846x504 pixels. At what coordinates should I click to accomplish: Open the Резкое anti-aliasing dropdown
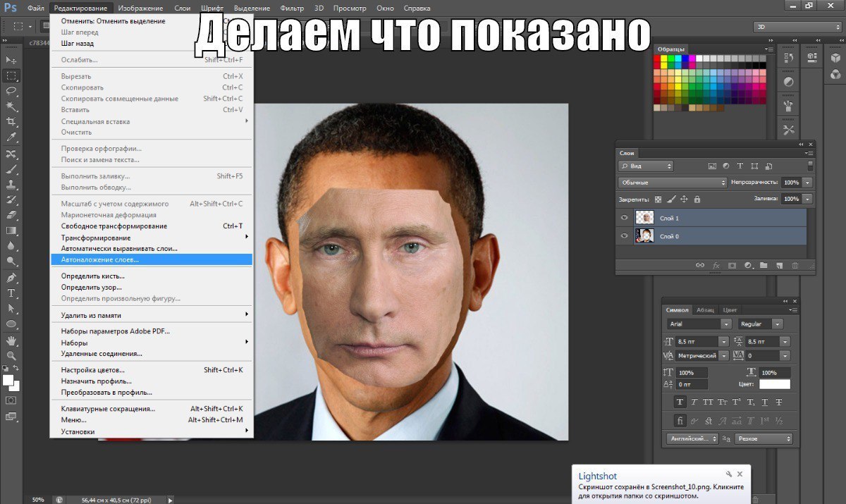pyautogui.click(x=763, y=438)
